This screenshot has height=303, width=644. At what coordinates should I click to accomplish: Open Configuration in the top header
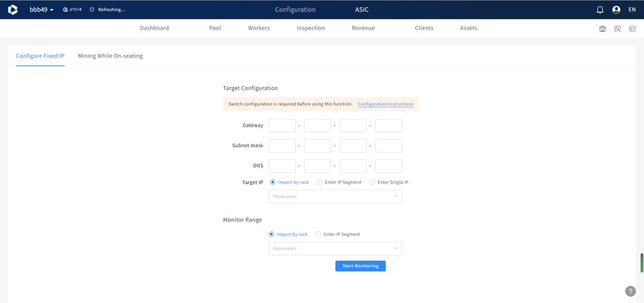point(295,10)
